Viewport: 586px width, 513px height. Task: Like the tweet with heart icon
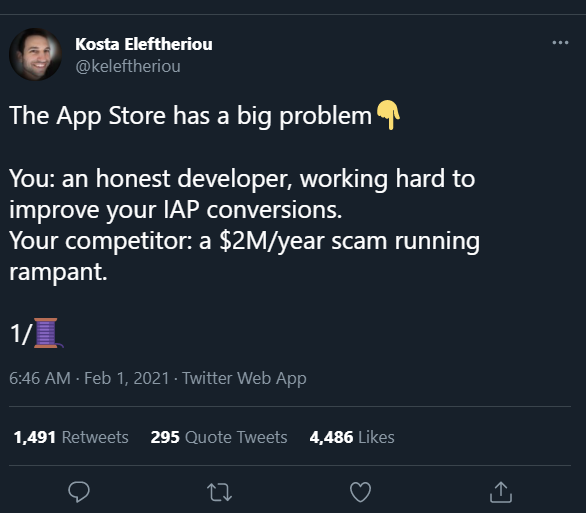pyautogui.click(x=360, y=492)
